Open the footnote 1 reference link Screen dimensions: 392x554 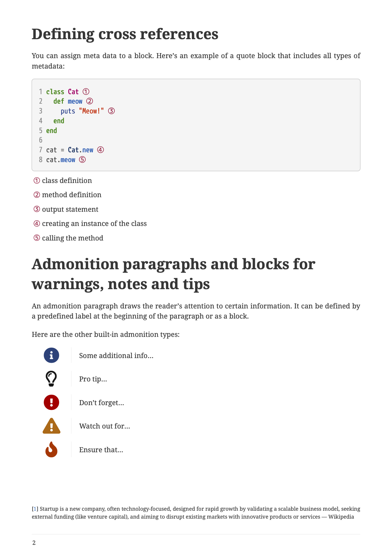click(x=35, y=509)
